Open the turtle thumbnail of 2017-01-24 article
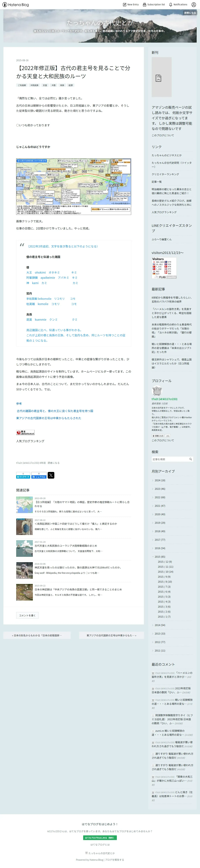200x868 pixels. 24,548
